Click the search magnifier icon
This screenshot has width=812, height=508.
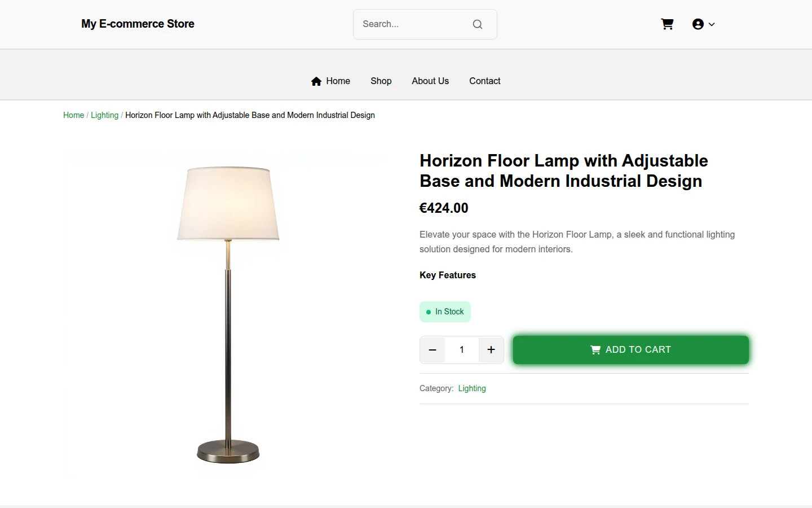tap(478, 24)
